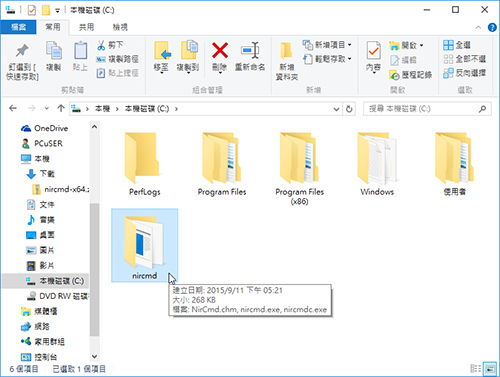Select the Program Files (x86) folder
The height and width of the screenshot is (377, 500).
click(299, 169)
